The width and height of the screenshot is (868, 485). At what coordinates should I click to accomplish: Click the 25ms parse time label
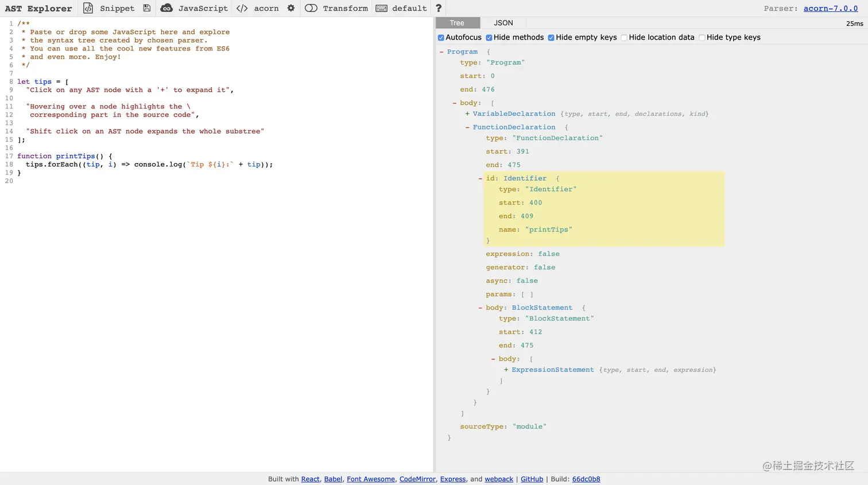[x=854, y=24]
